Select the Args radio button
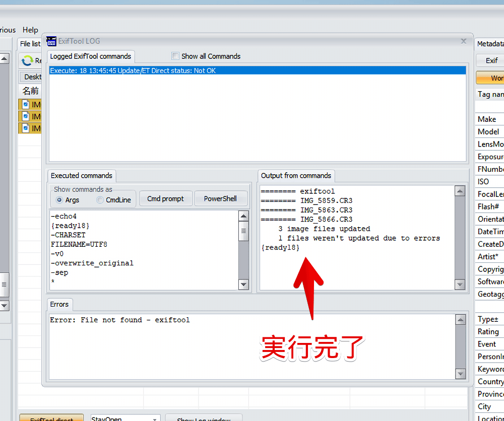Viewport: 504px width, 421px height. [59, 200]
